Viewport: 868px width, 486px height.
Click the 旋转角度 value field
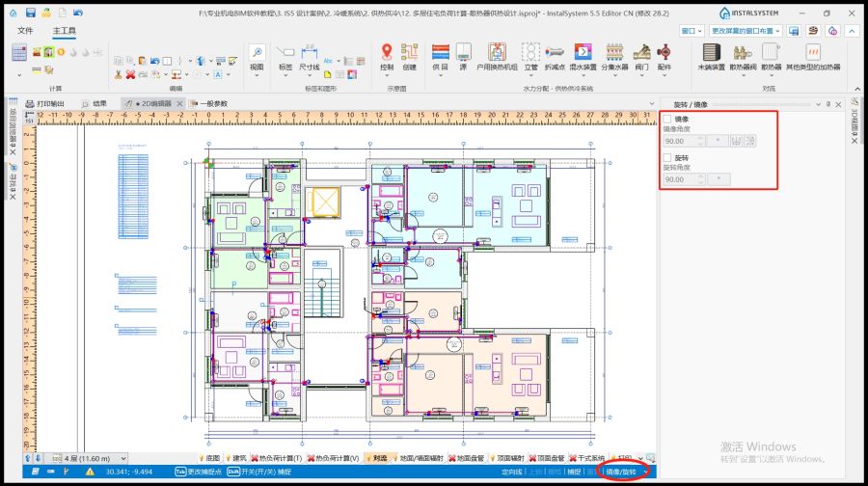[x=684, y=179]
